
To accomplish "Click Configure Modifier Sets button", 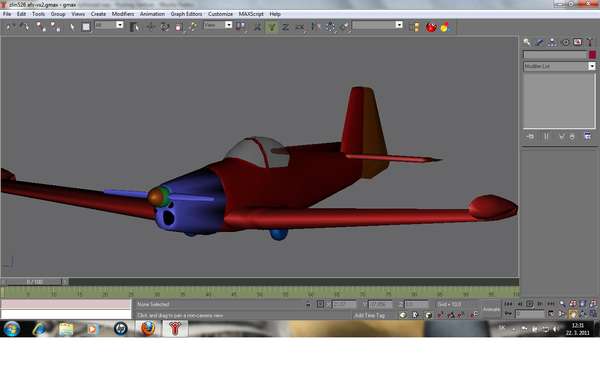I will click(587, 137).
